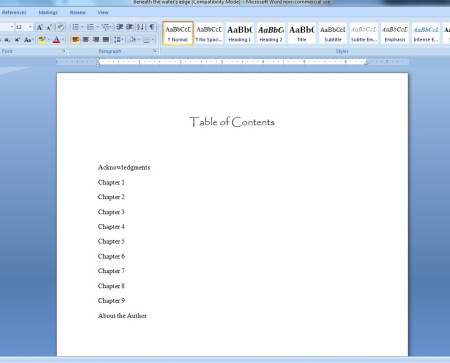
Task: Apply the Emphasis style
Action: point(395,33)
